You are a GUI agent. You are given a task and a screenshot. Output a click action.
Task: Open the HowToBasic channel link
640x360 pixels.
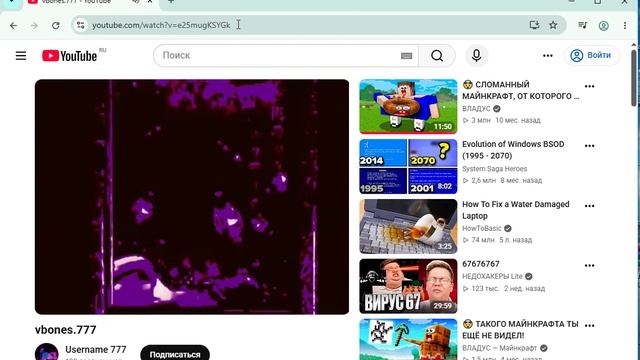[x=482, y=228]
